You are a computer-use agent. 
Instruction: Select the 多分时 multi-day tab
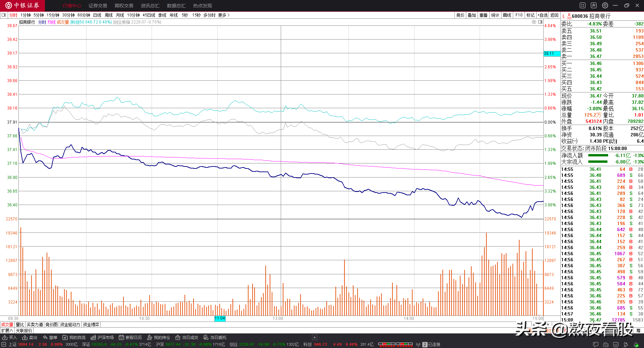209,15
